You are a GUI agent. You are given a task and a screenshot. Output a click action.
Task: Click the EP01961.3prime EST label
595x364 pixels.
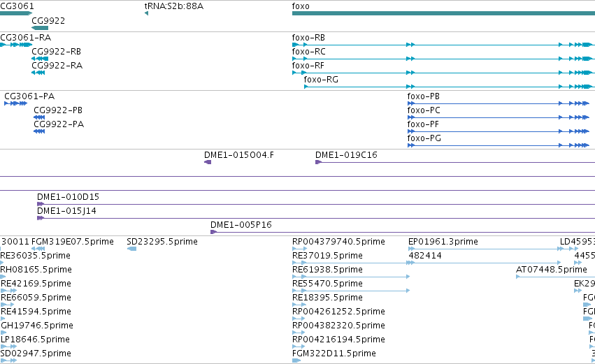click(443, 242)
